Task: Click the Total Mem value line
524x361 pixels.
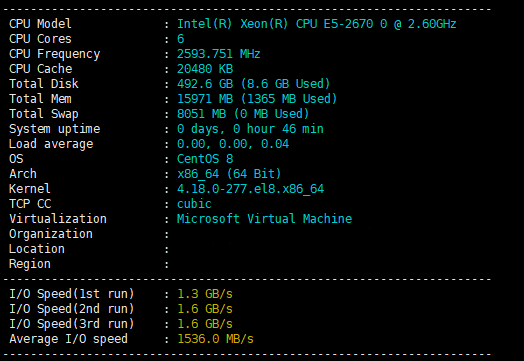Action: coord(257,99)
